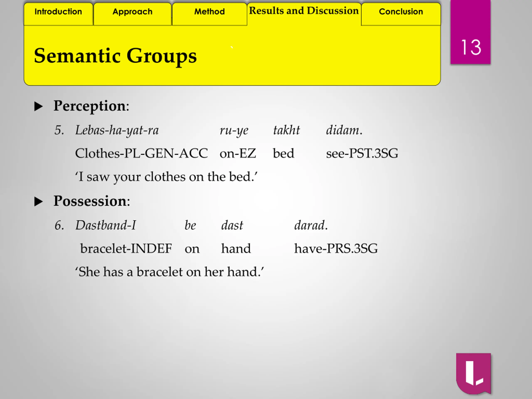Screen dimensions: 532x399
Task: Open Results and Discussion tab
Action: coord(304,11)
